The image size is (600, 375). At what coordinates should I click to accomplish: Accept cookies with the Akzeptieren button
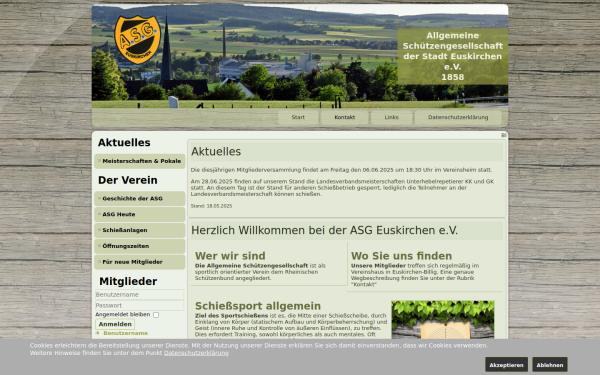point(506,365)
